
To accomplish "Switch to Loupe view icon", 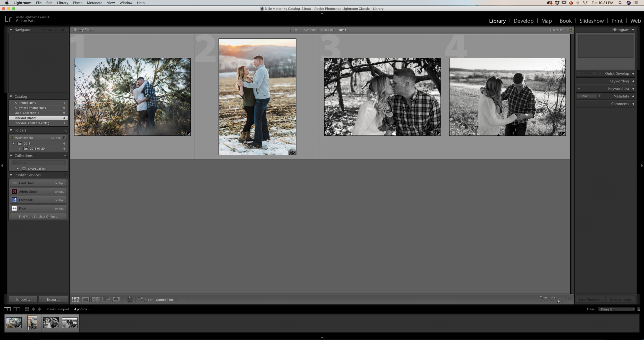I will [x=86, y=299].
